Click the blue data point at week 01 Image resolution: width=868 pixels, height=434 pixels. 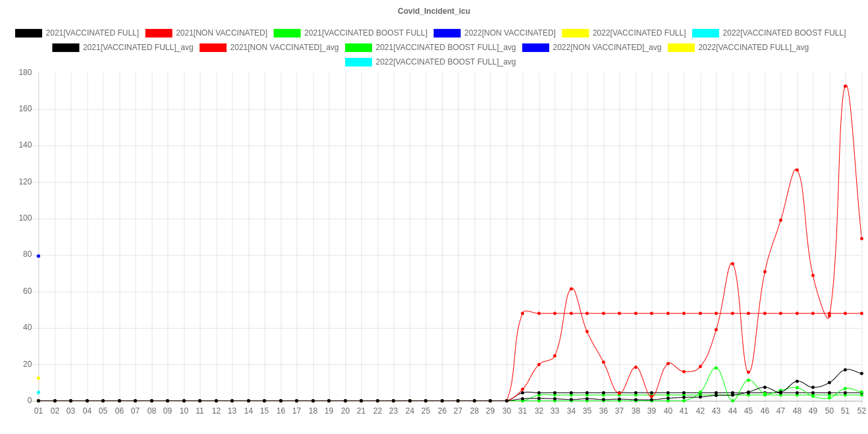click(38, 256)
